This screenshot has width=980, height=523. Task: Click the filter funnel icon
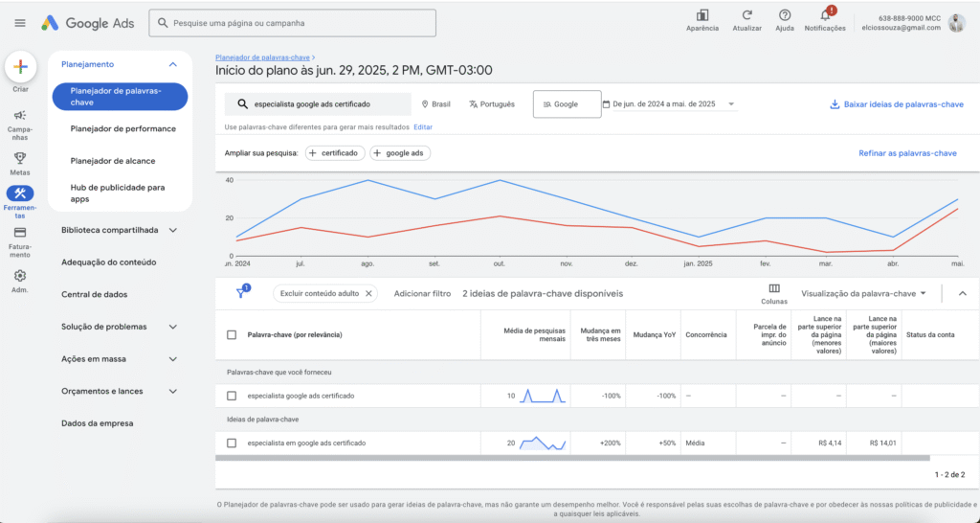click(x=240, y=293)
